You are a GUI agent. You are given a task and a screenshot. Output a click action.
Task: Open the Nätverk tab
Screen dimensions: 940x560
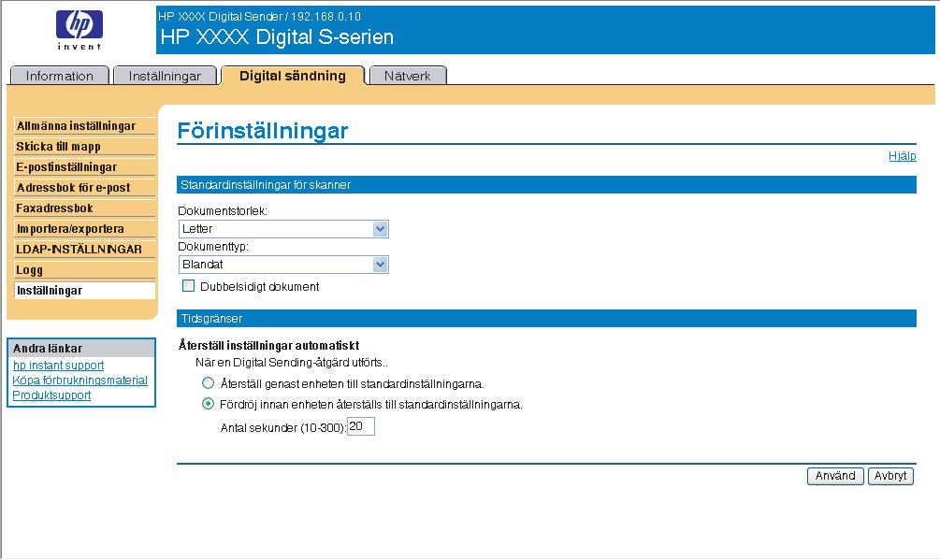click(408, 76)
